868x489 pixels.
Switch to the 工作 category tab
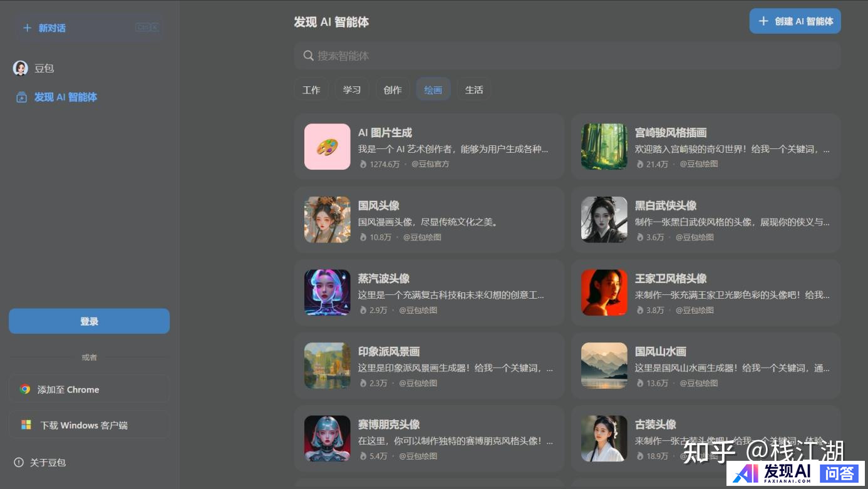[311, 90]
